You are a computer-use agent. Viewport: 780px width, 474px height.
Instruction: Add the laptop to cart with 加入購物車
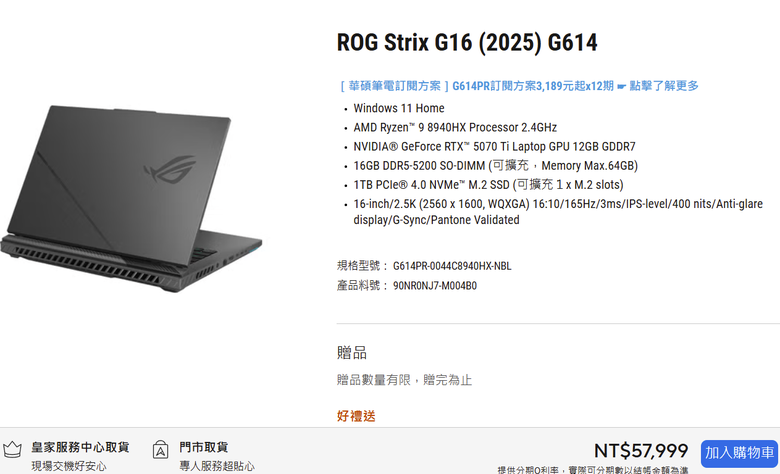coord(739,453)
